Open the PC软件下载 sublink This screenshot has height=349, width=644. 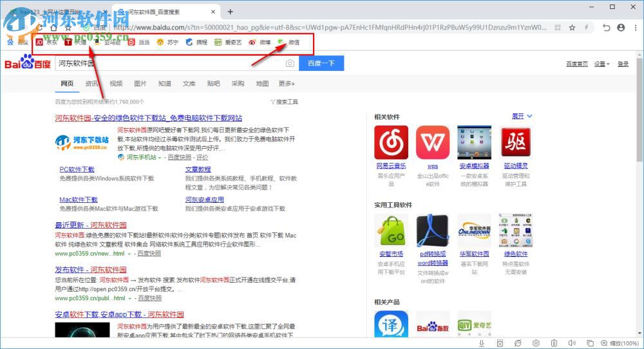(x=77, y=169)
